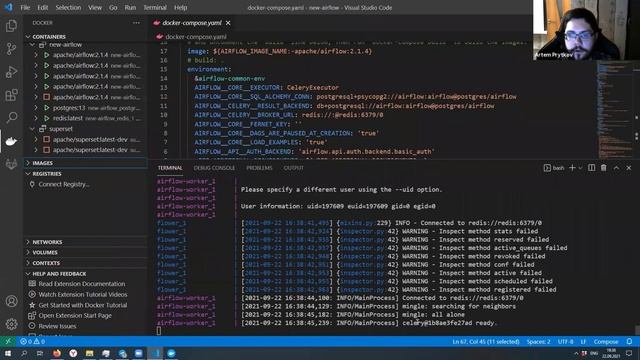This screenshot has width=640, height=360.
Task: Open remote window indicator in status bar
Action: coord(8,342)
